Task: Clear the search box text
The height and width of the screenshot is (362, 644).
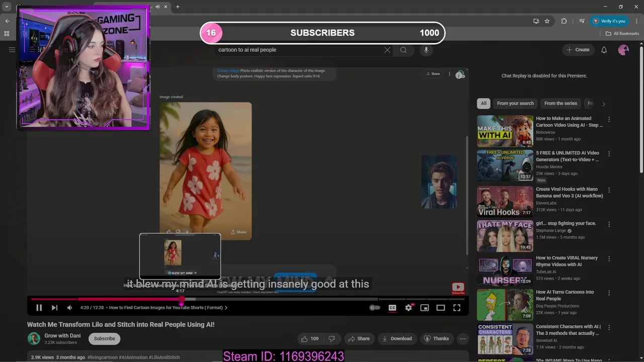Action: tap(387, 50)
